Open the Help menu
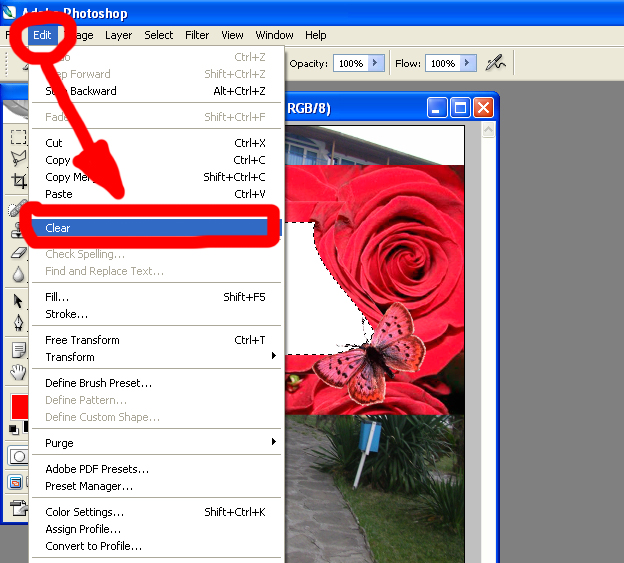The image size is (624, 563). (x=316, y=35)
